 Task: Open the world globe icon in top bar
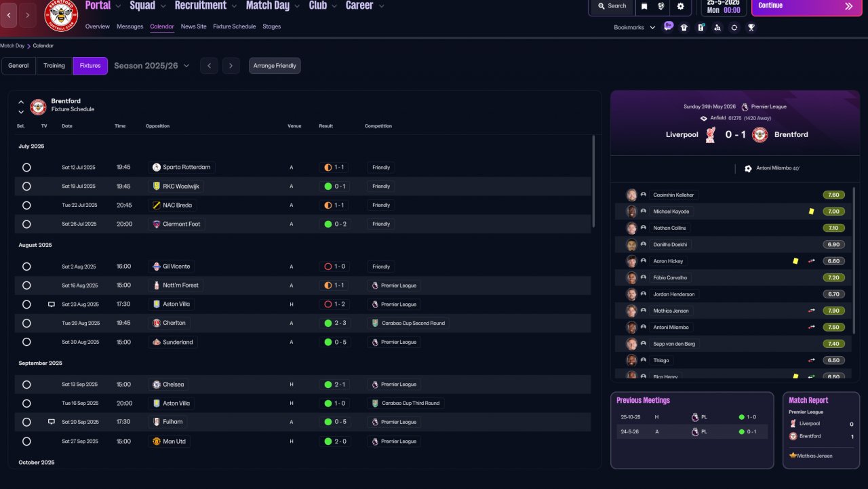tap(663, 6)
